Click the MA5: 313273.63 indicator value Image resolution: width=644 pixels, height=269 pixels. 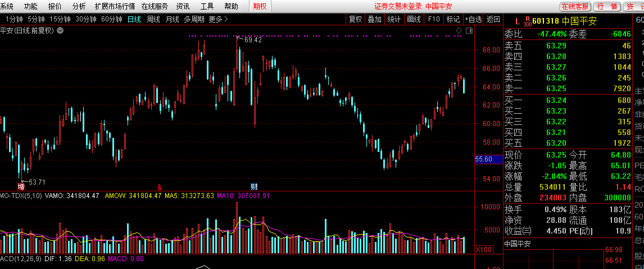189,196
